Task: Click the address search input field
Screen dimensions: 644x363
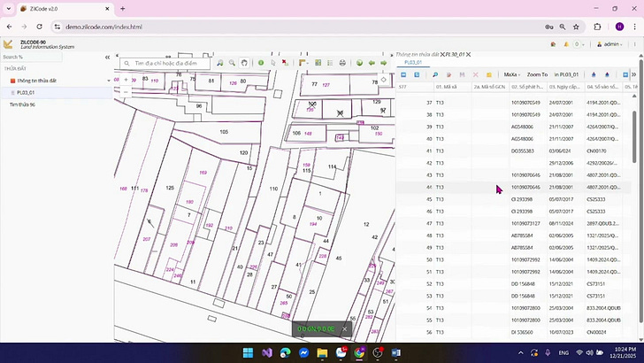Action: point(168,63)
